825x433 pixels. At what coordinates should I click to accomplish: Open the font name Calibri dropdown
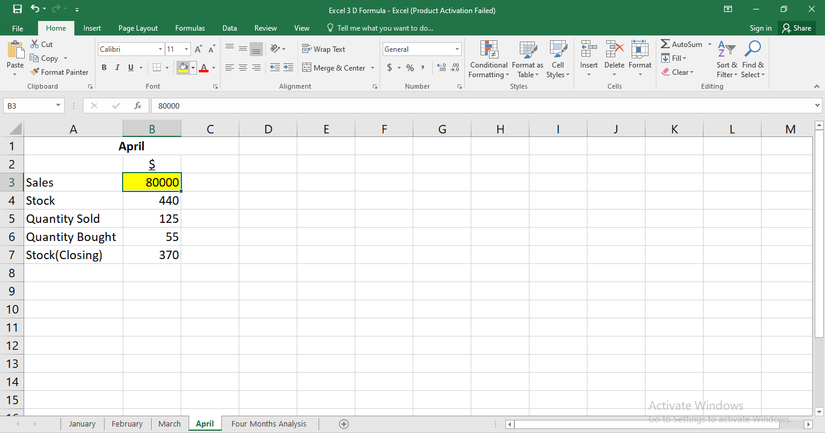click(x=160, y=49)
